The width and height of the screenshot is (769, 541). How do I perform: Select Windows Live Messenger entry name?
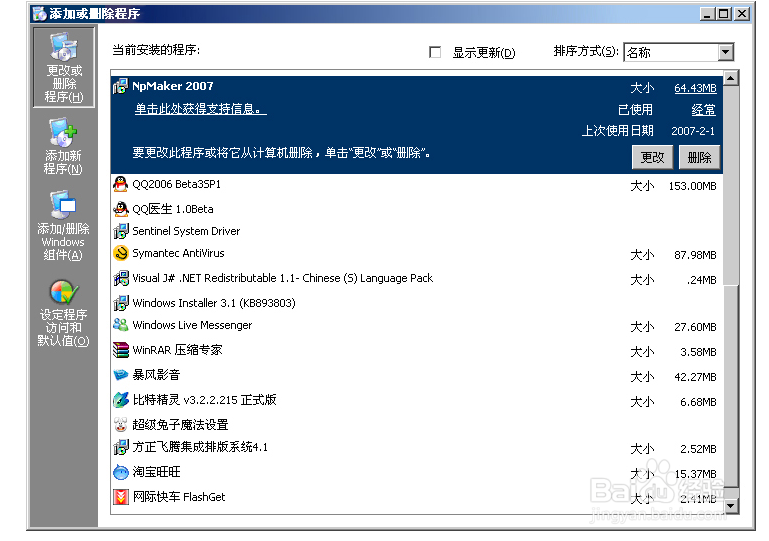pos(192,325)
